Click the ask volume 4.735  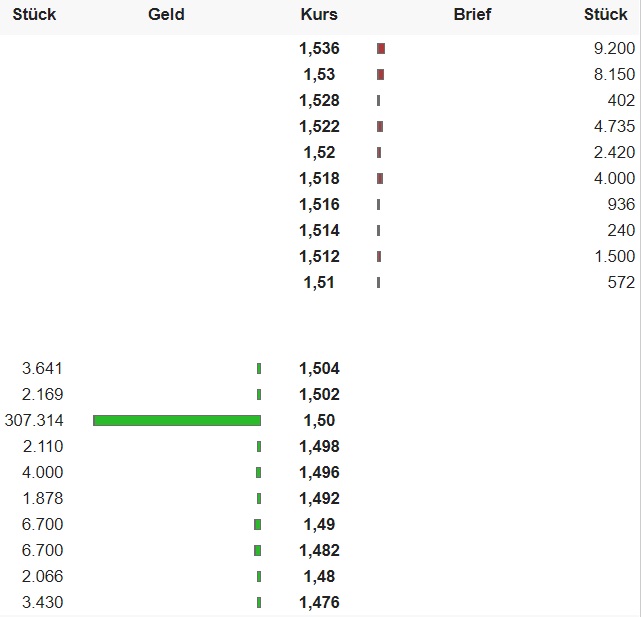click(x=613, y=126)
